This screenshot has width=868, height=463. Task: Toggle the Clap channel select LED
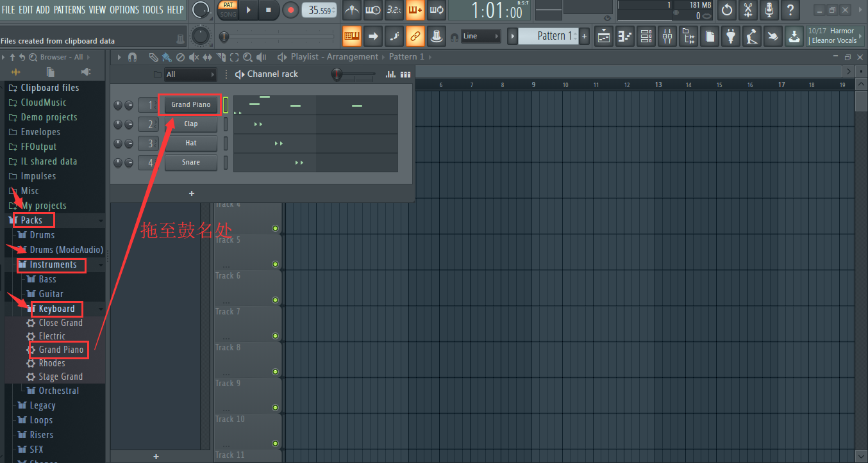[226, 124]
